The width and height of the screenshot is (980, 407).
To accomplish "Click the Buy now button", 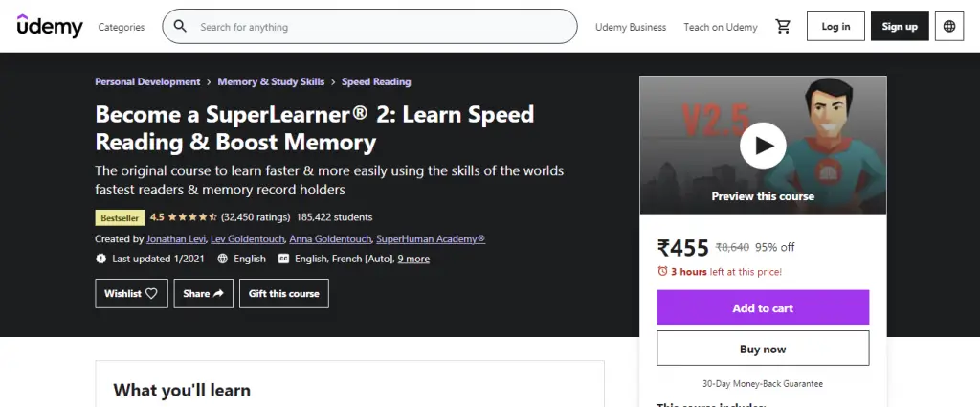I will 763,349.
